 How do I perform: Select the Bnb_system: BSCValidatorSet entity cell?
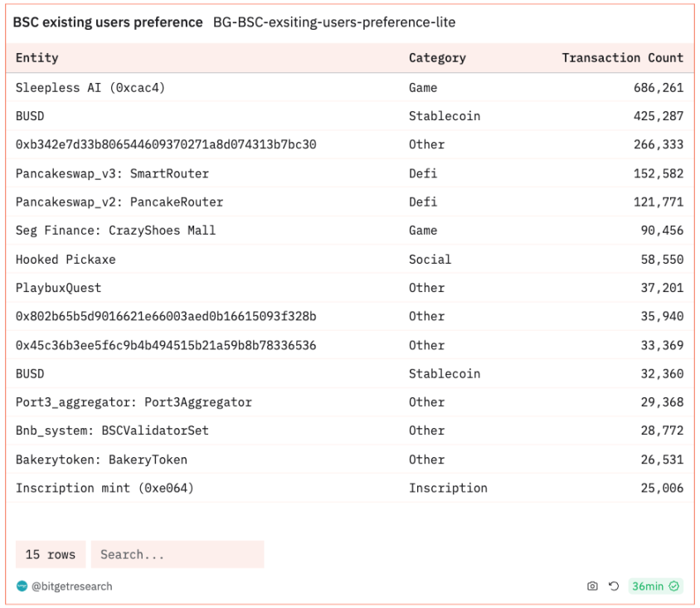(x=112, y=430)
